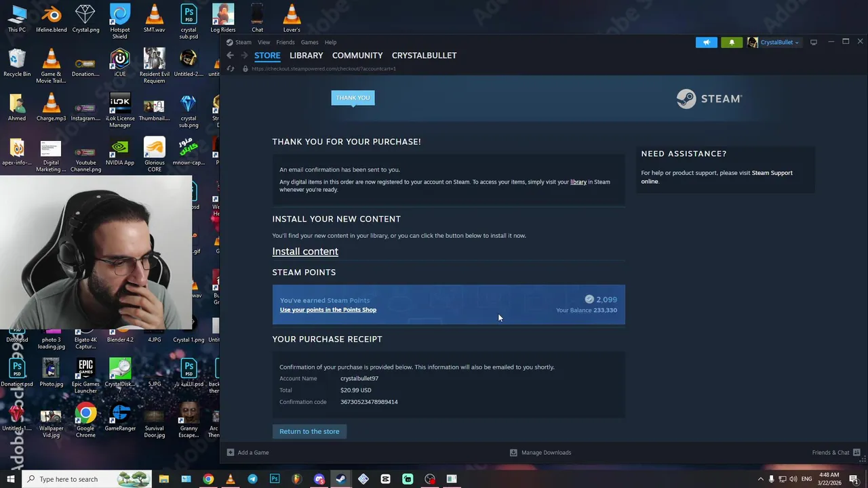Click the $20.99 USD total value

(x=355, y=390)
